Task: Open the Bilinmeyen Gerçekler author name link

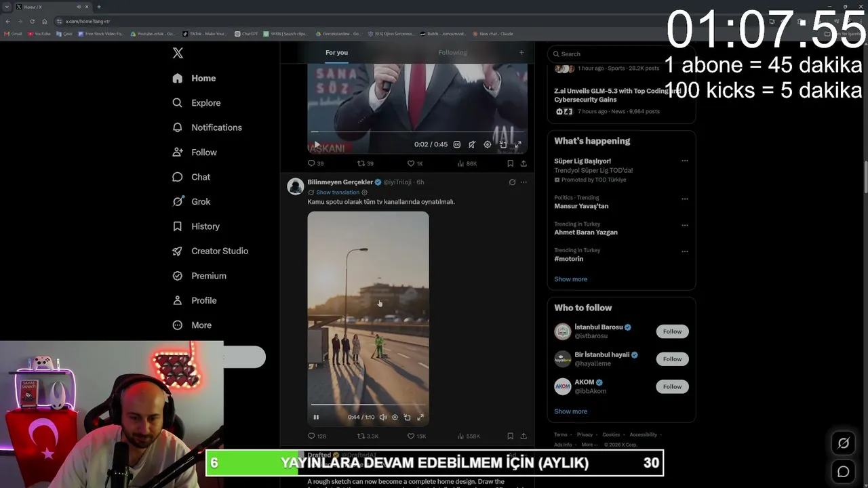Action: click(x=340, y=182)
